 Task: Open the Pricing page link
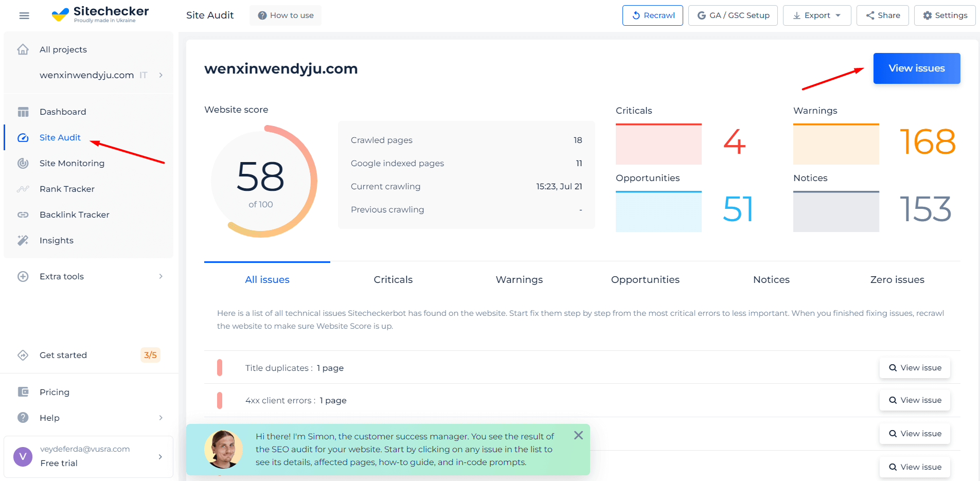pos(55,392)
